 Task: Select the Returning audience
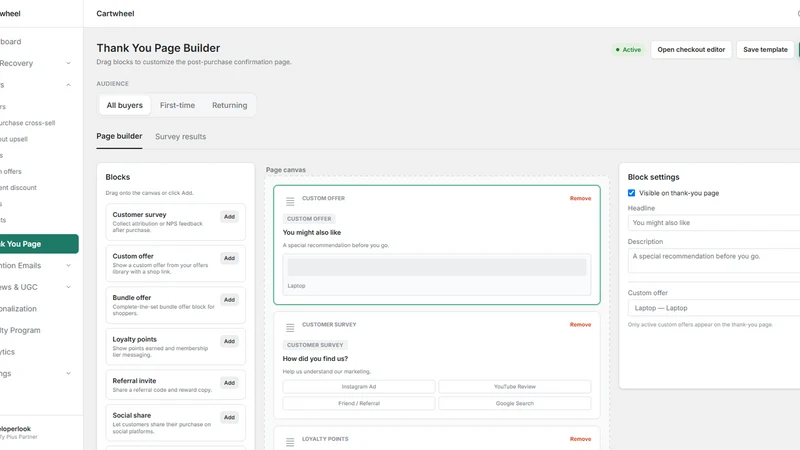tap(230, 105)
